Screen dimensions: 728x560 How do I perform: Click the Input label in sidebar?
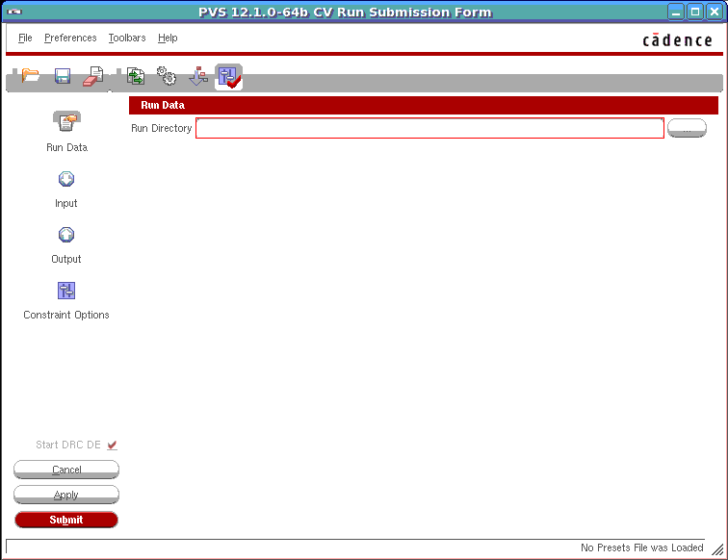click(x=65, y=204)
